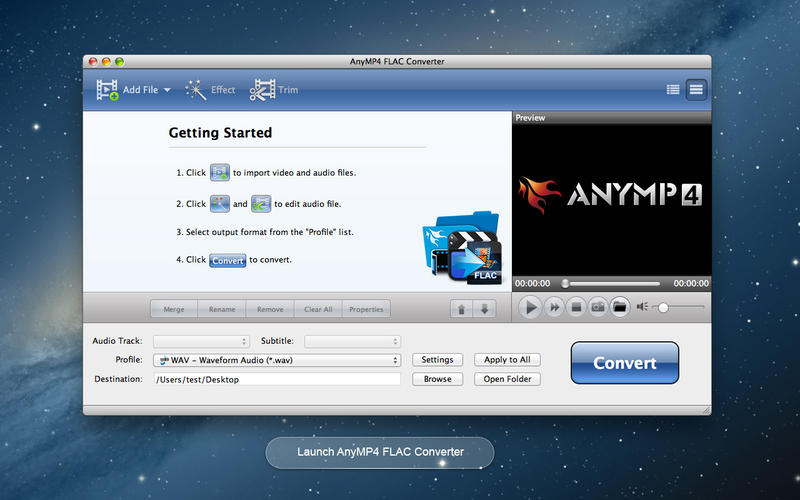
Task: Mute the preview audio
Action: pos(641,307)
